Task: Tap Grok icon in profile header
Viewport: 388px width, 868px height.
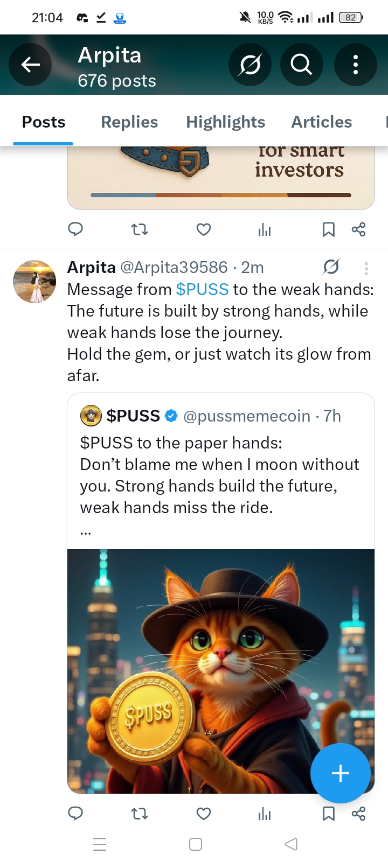Action: 250,65
